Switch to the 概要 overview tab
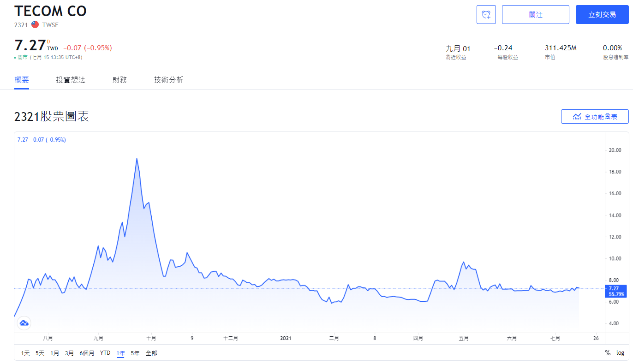This screenshot has height=364, width=633. (22, 80)
